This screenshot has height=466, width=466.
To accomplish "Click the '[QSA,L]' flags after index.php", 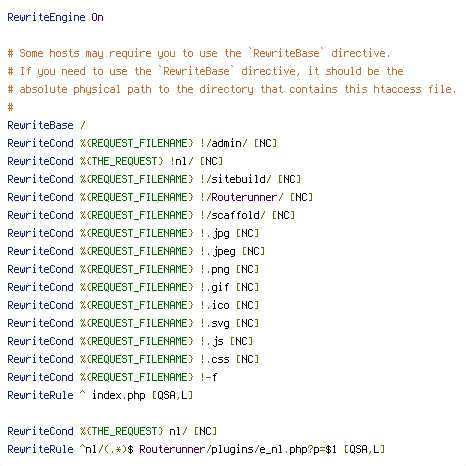I will click(172, 395).
